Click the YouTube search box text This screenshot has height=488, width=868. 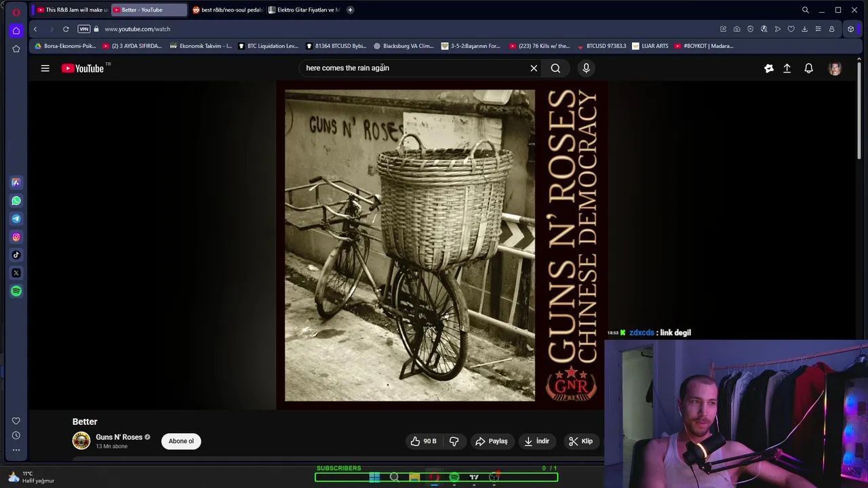click(x=347, y=68)
